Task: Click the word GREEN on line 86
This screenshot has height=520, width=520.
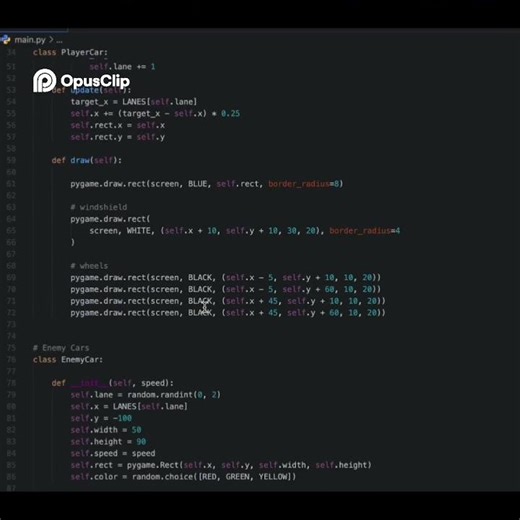Action: click(238, 477)
